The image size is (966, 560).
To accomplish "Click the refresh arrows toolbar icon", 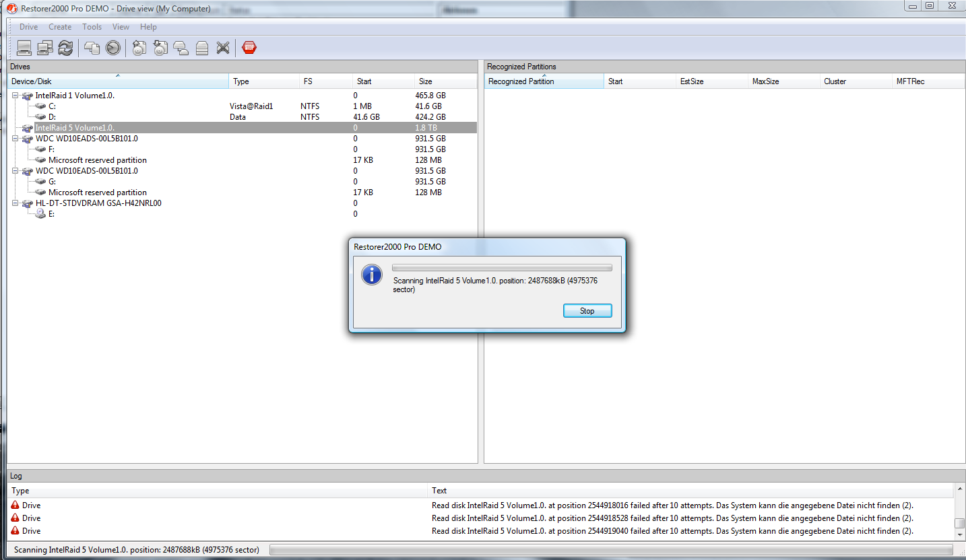I will [x=65, y=48].
